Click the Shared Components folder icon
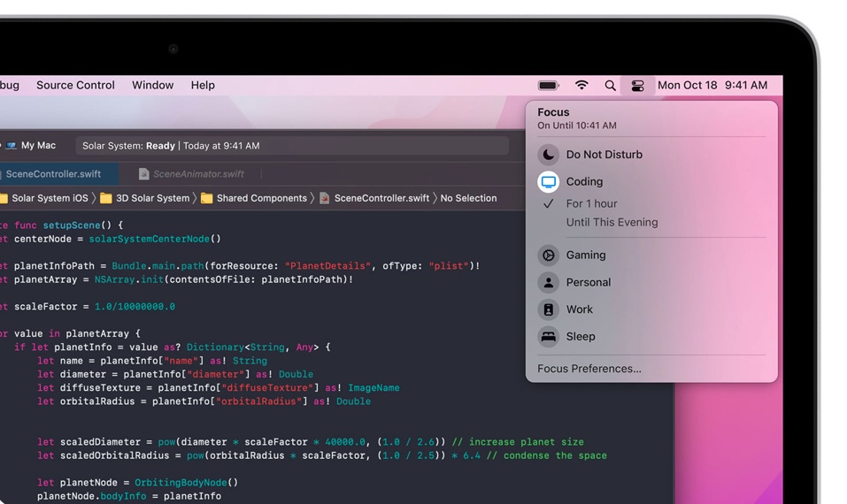The image size is (847, 504). pyautogui.click(x=206, y=198)
